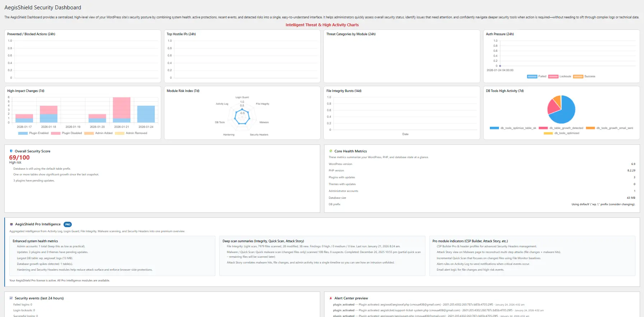Click the pink bar segment for 2026-01-18

[48, 110]
